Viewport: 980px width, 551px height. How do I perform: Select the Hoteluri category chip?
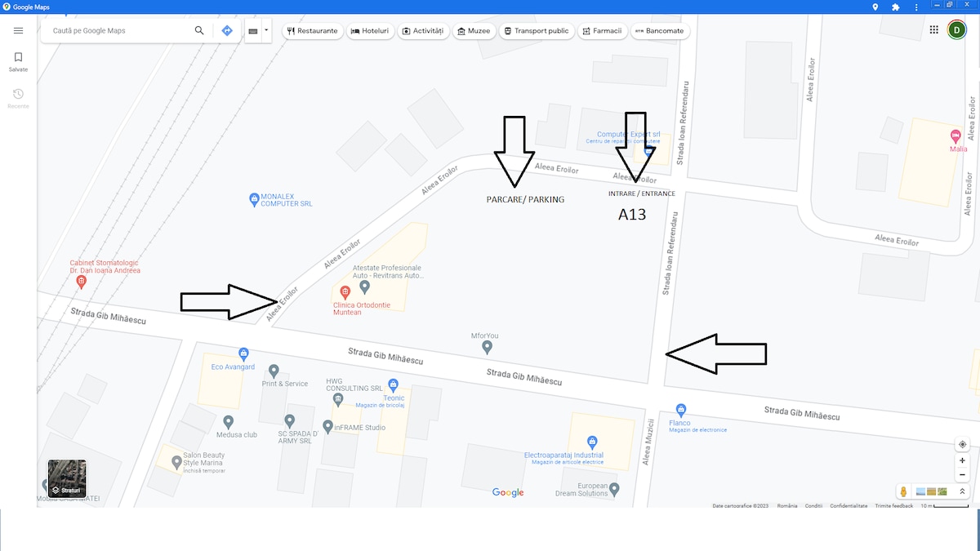pyautogui.click(x=370, y=31)
